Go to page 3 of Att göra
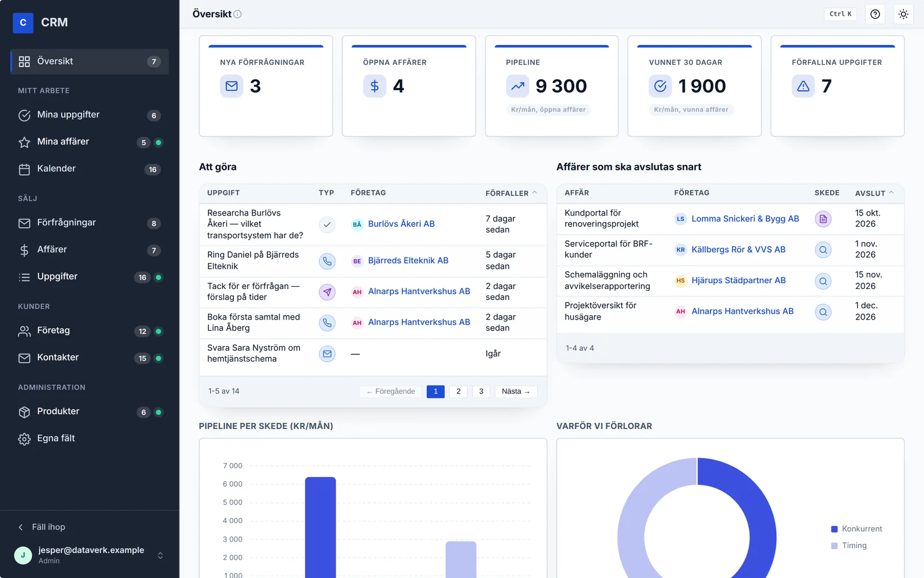Image resolution: width=924 pixels, height=578 pixels. 481,392
